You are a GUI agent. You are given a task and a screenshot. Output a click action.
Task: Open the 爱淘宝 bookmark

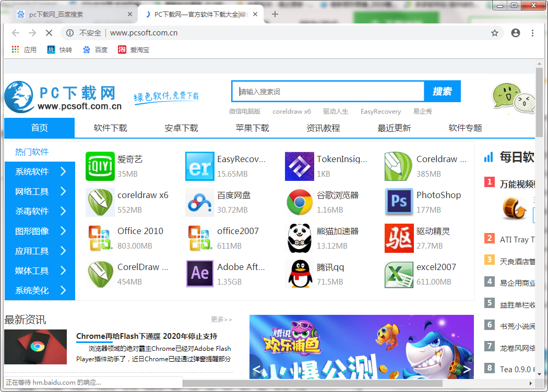coord(134,50)
